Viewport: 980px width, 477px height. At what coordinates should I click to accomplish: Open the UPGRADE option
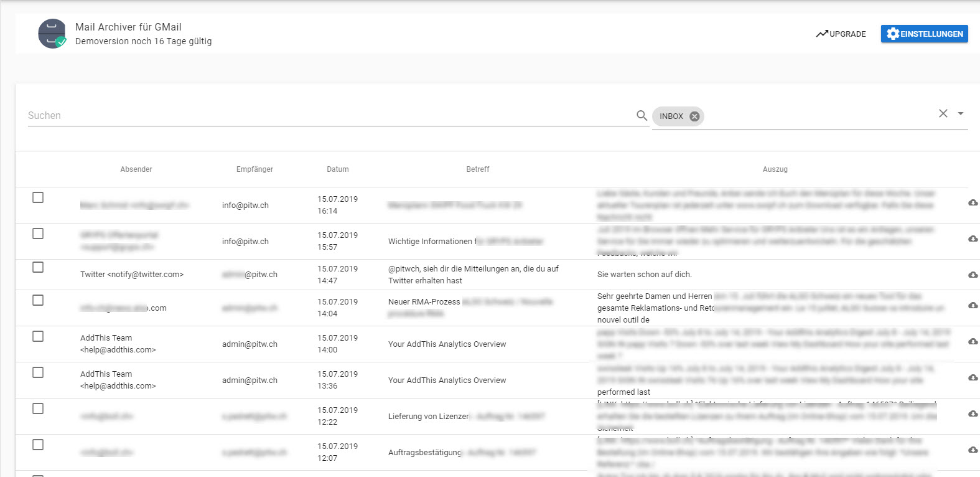coord(841,34)
